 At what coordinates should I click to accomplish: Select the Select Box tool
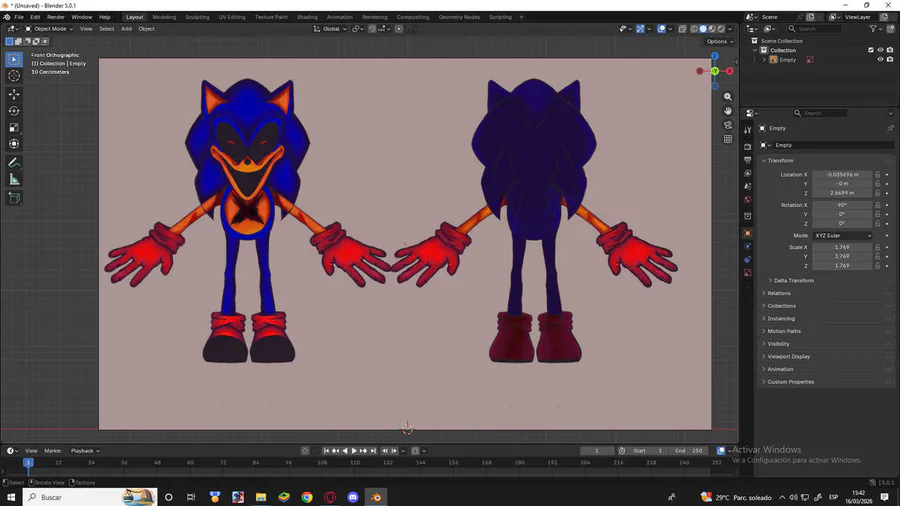click(x=14, y=59)
